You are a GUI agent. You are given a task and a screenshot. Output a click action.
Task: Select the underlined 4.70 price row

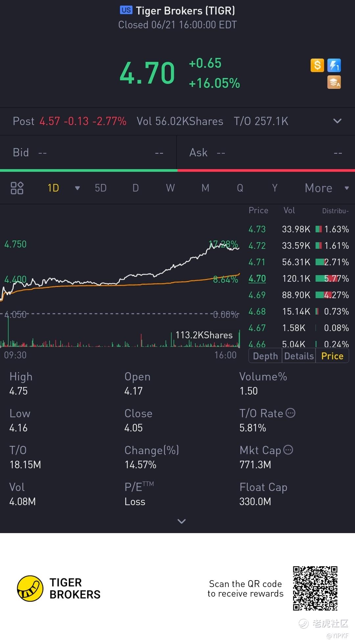298,278
